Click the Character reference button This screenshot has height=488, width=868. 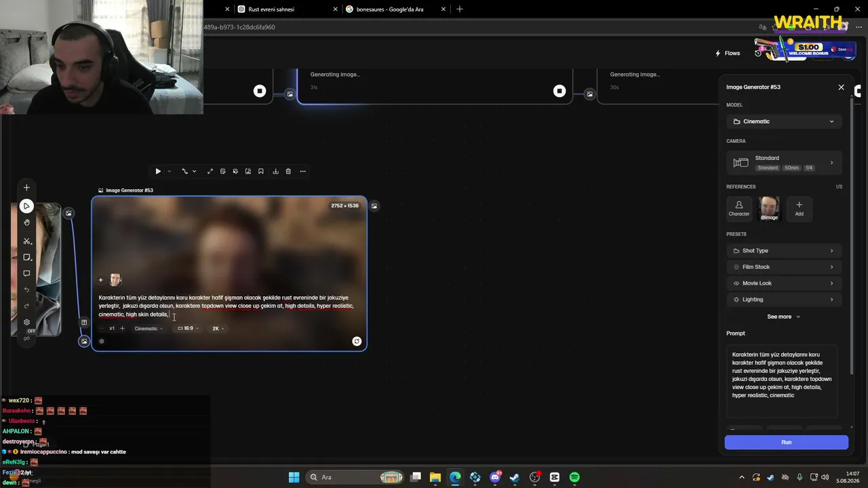click(x=739, y=208)
